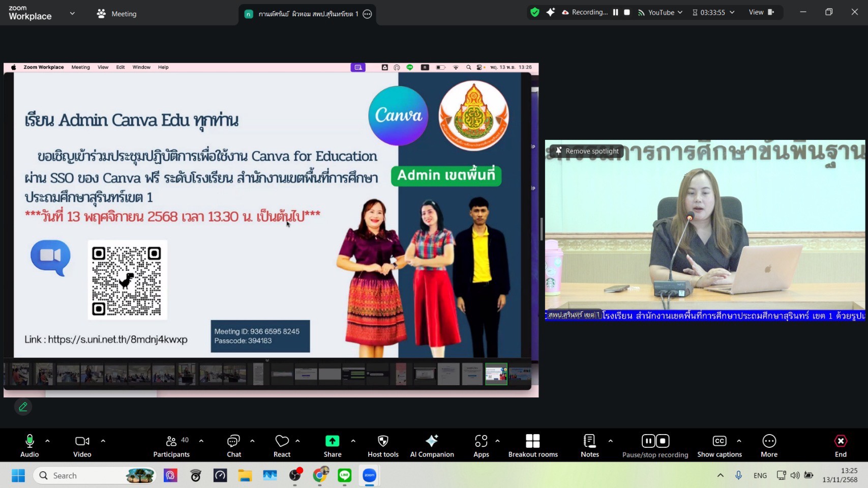Open Breakout rooms
The height and width of the screenshot is (488, 868).
[532, 445]
